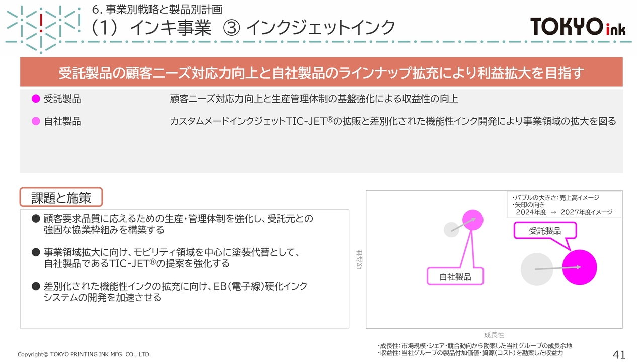The height and width of the screenshot is (362, 644).
Task: Click the footnote starting ・収益性:当社グループ
Action: pos(470,353)
